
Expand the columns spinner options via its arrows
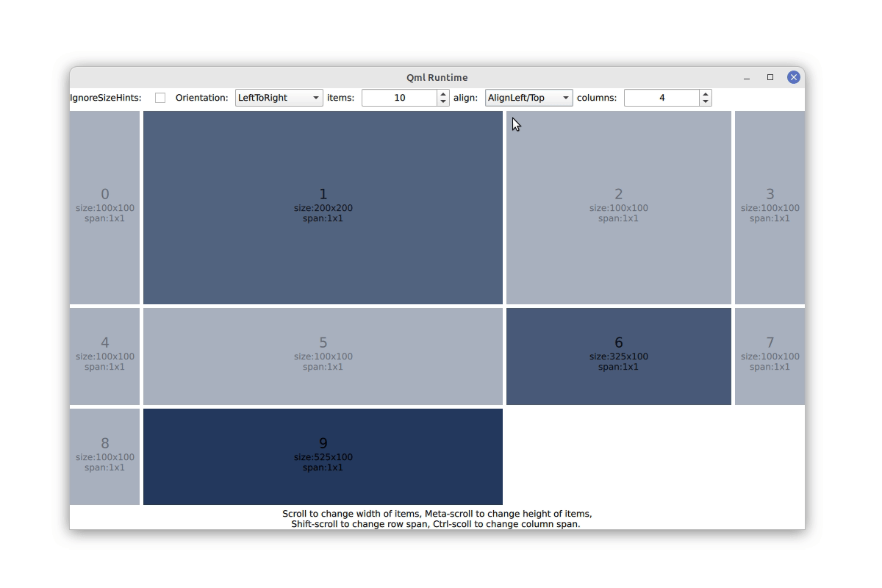tap(705, 97)
